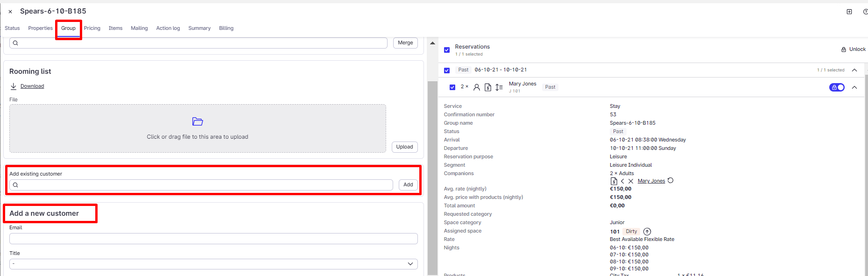This screenshot has height=276, width=868.
Task: Collapse the Mary Jones reservation details
Action: [x=854, y=87]
